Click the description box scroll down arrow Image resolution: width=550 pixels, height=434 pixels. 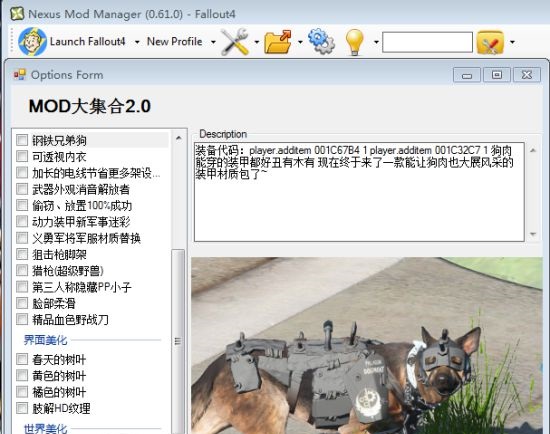click(x=533, y=234)
